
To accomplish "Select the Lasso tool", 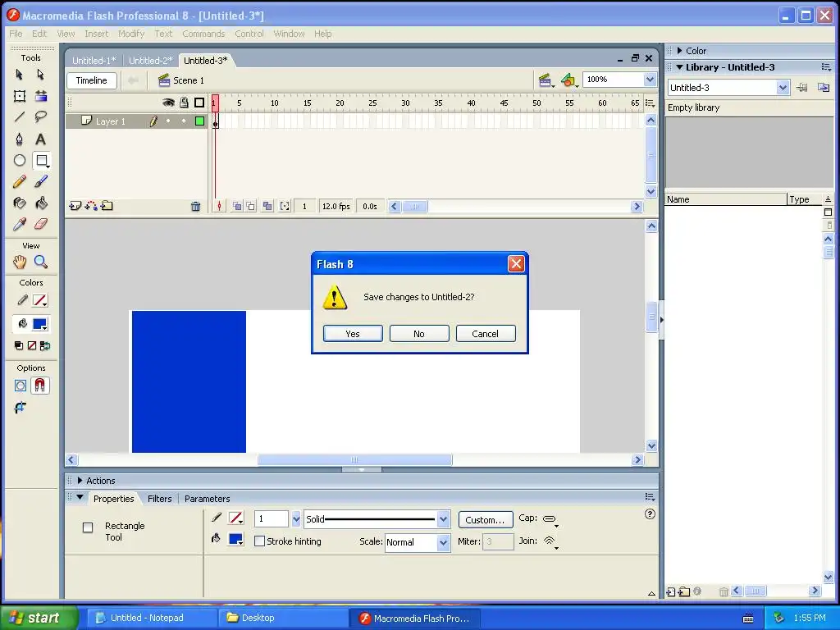I will [41, 116].
